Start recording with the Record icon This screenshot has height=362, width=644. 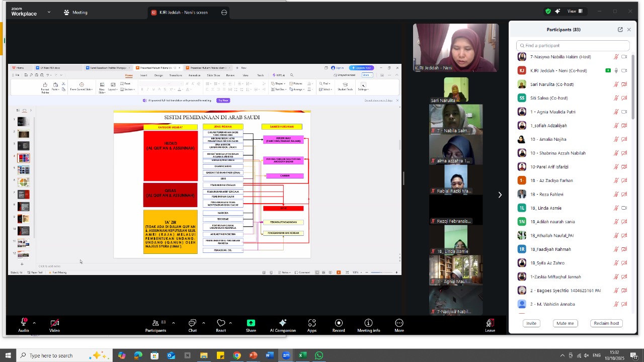339,323
